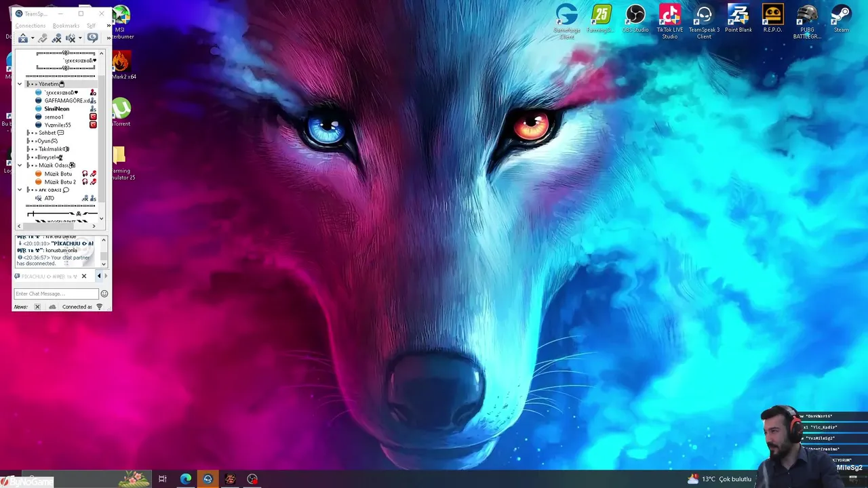This screenshot has width=868, height=488.
Task: Open Microsoft Edge from the taskbar
Action: tap(185, 479)
